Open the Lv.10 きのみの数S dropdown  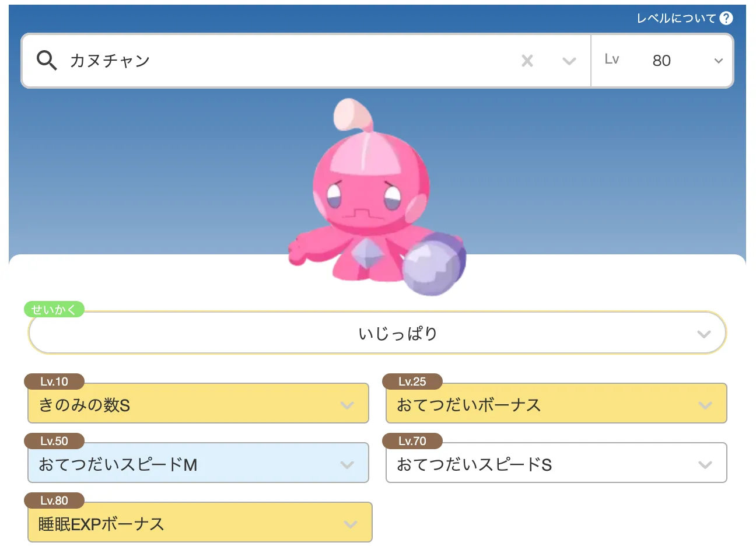(x=198, y=403)
